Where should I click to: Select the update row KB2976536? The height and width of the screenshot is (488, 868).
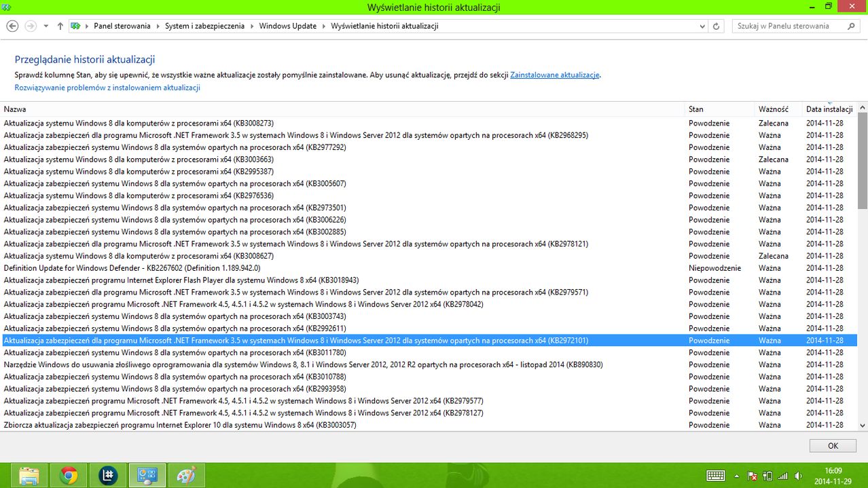point(429,195)
